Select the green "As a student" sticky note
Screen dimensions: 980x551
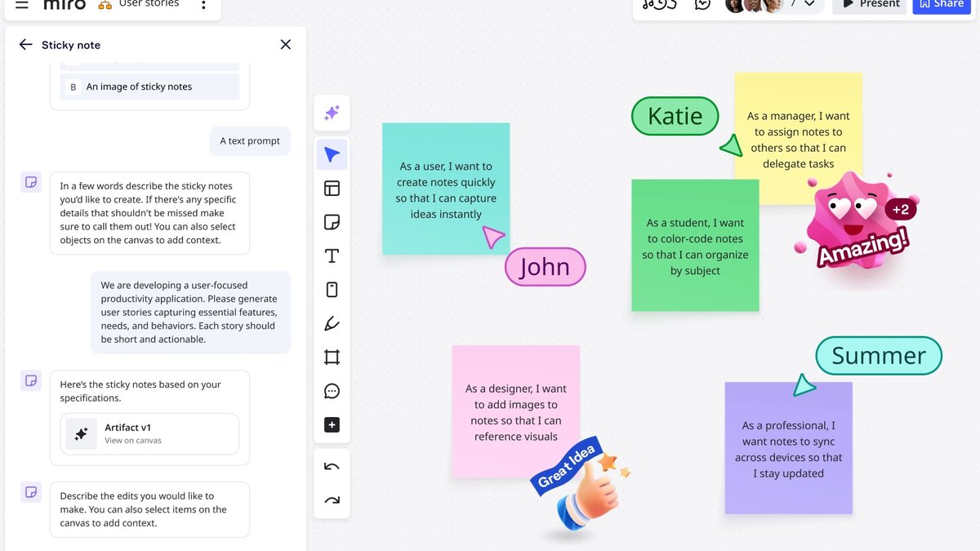[695, 245]
